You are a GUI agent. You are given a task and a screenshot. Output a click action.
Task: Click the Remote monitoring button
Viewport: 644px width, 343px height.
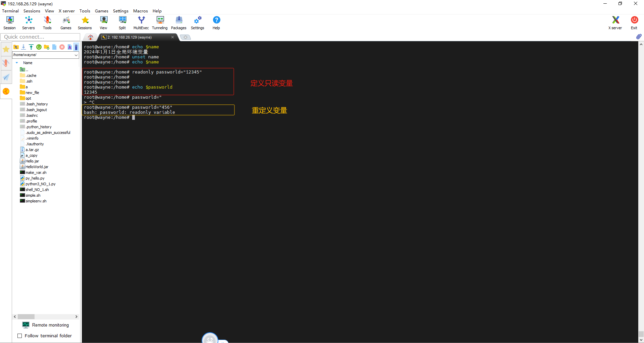point(46,325)
